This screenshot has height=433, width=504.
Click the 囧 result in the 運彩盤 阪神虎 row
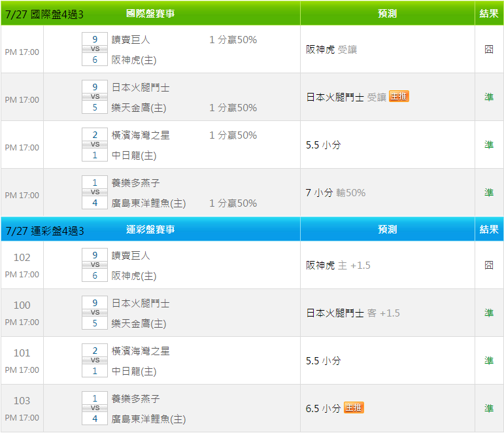point(489,265)
